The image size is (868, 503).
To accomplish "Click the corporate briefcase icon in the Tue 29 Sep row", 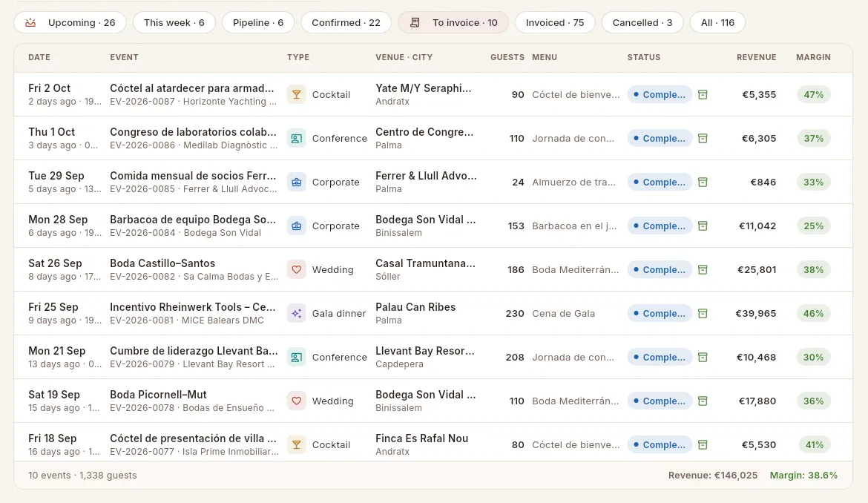I will (x=297, y=182).
